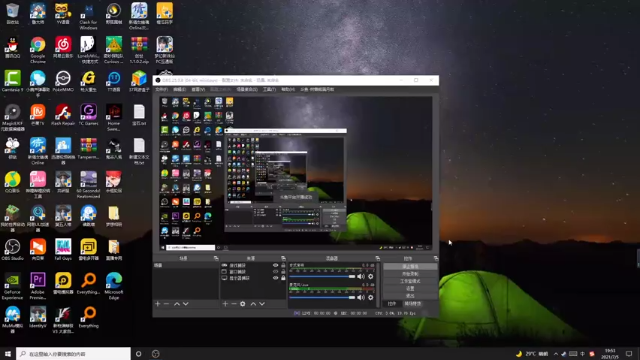The image size is (640, 360).
Task: Click the Exit button in Controls
Action: [x=410, y=296]
